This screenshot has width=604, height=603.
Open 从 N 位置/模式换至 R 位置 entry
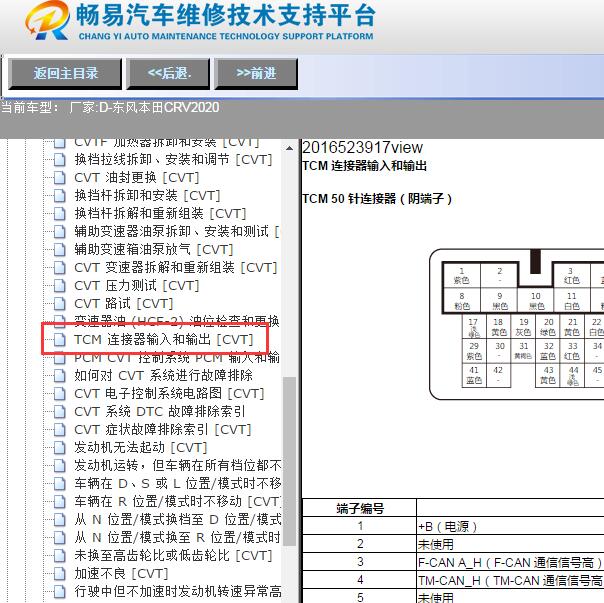(x=178, y=537)
